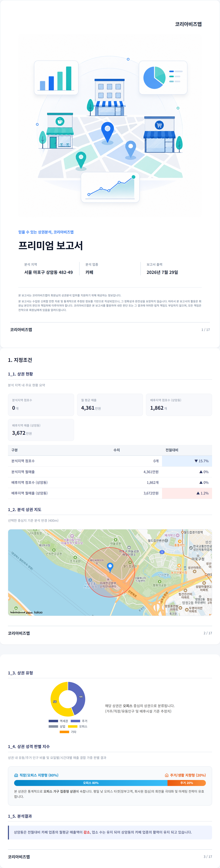This screenshot has width=220, height=868.
Task: Click the 분석지역 월매출 row label
Action: tap(23, 472)
